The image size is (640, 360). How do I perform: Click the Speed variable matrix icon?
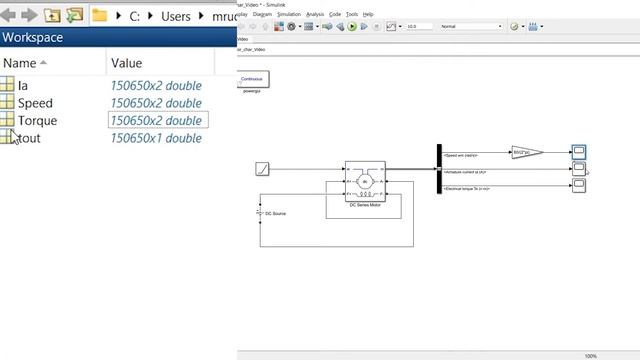point(7,102)
